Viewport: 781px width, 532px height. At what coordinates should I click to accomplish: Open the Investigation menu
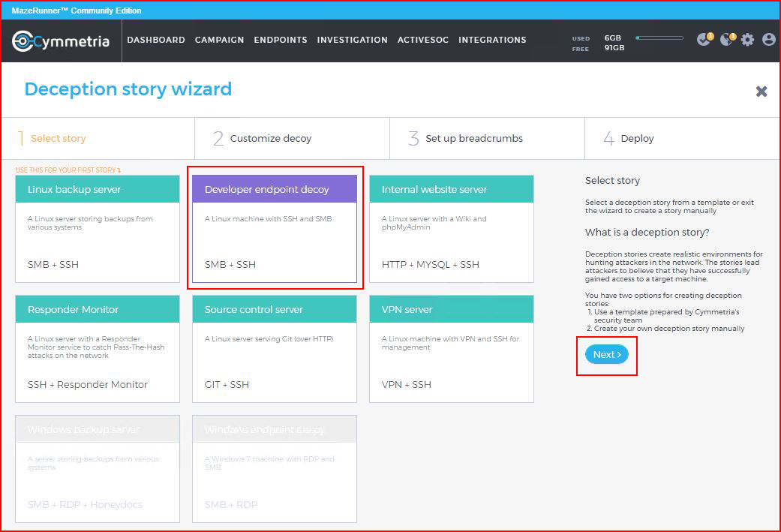pyautogui.click(x=352, y=40)
